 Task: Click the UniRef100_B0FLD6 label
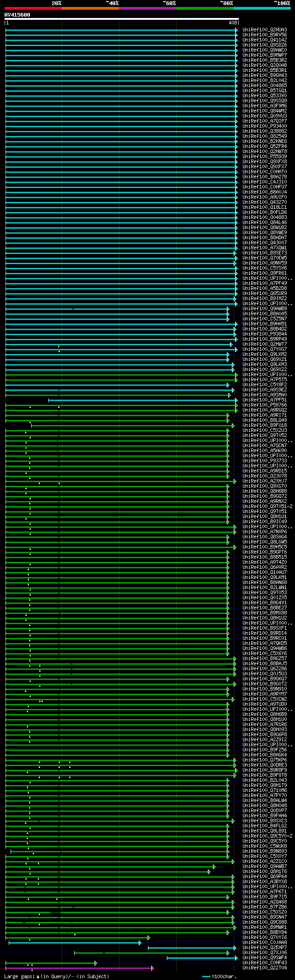(265, 213)
